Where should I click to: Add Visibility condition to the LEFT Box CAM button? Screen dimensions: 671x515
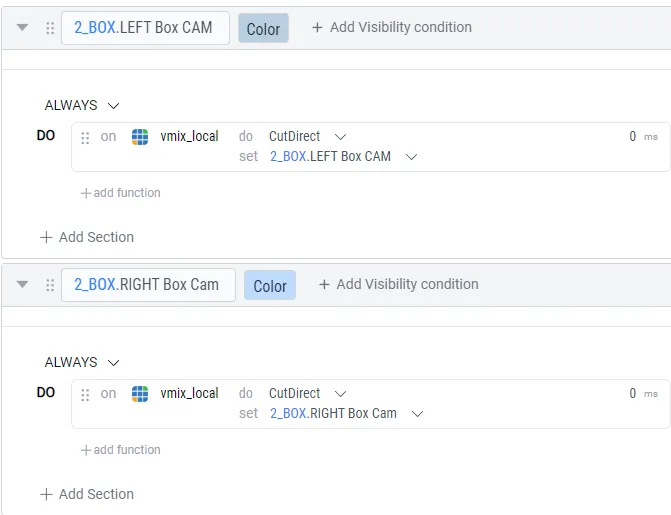(x=392, y=27)
